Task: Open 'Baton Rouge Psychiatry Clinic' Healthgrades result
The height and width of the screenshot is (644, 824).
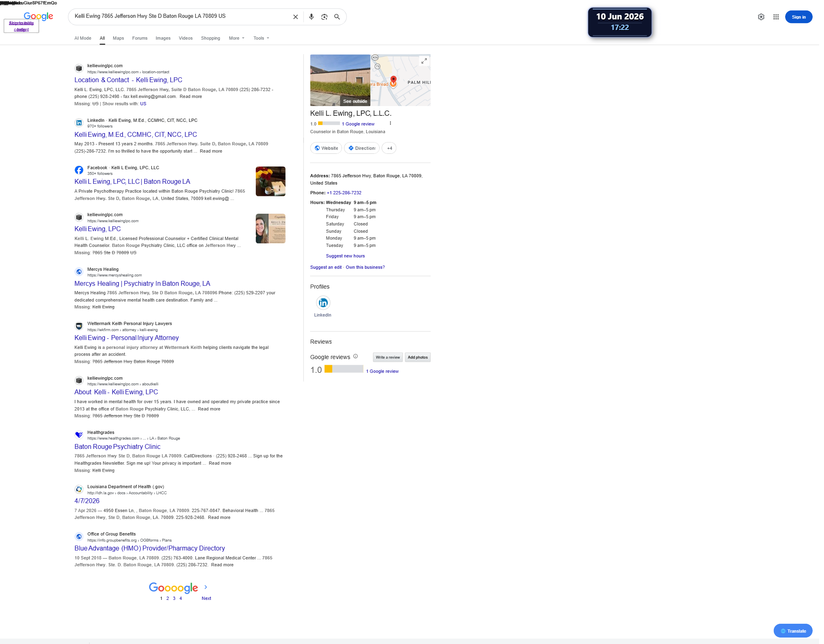Action: [117, 446]
